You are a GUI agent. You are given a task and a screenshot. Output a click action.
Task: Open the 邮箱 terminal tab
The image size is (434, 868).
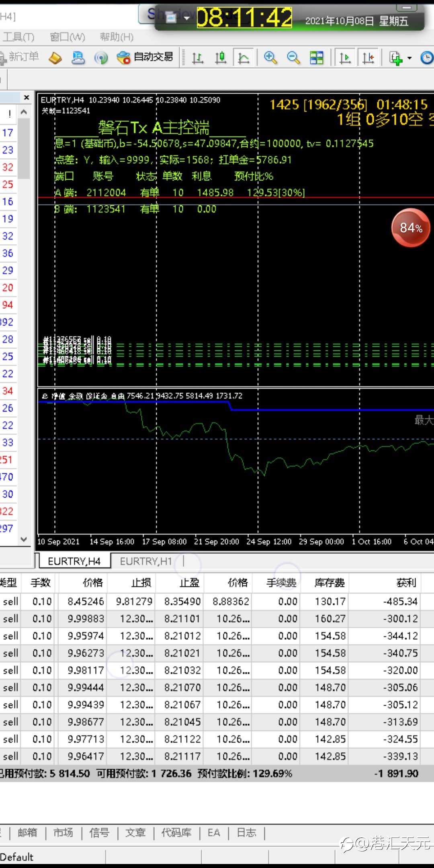point(27,833)
